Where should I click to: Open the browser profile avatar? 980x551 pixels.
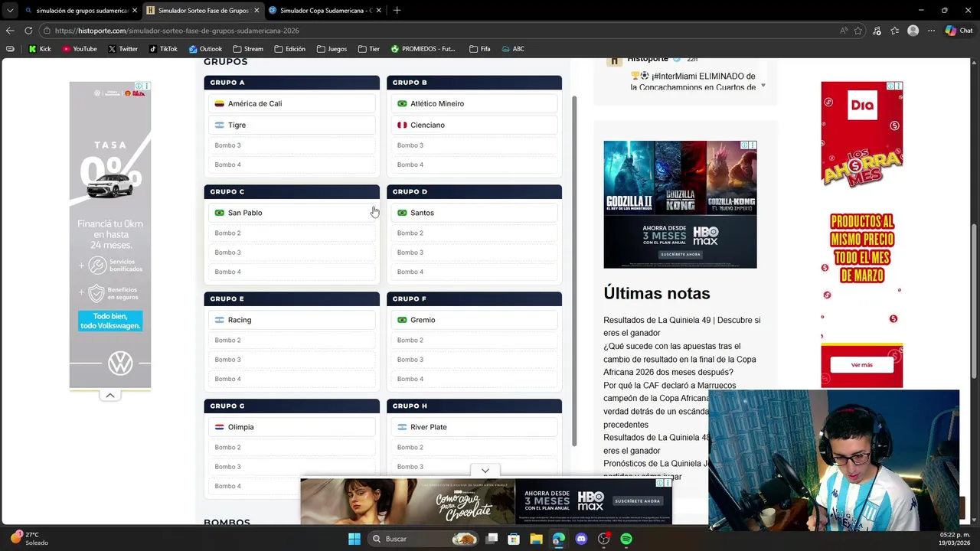[913, 31]
